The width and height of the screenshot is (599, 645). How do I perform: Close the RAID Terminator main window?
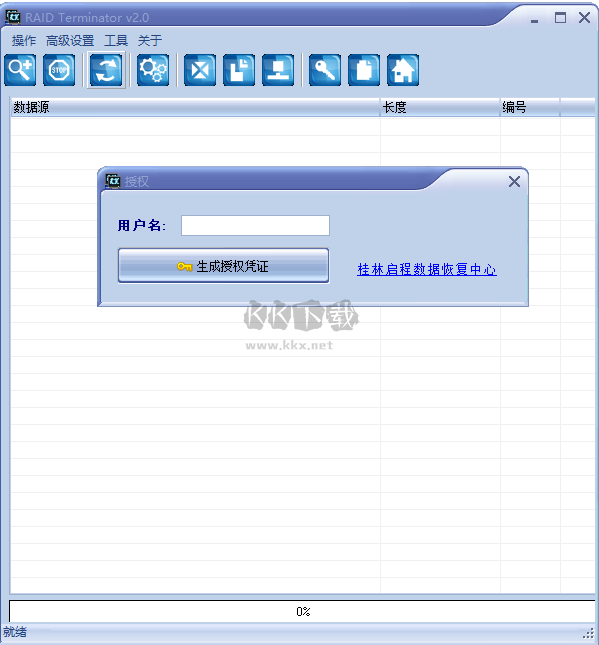pyautogui.click(x=585, y=18)
